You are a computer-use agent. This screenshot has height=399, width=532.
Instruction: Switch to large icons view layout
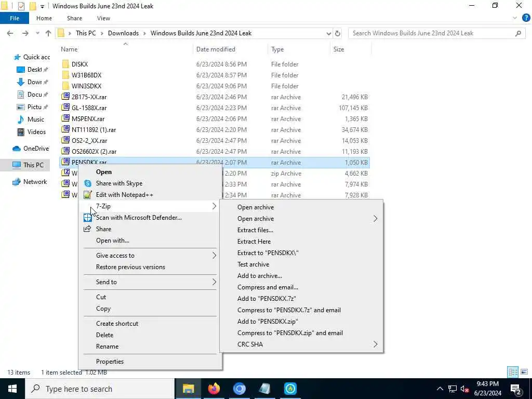coord(524,372)
